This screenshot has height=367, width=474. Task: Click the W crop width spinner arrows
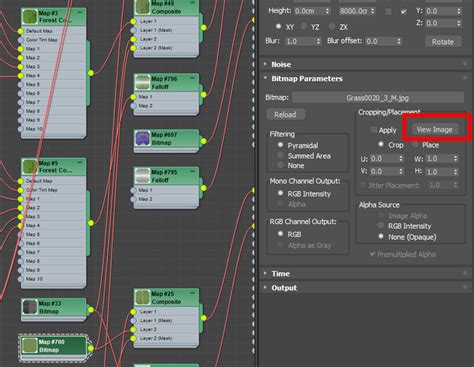[456, 159]
